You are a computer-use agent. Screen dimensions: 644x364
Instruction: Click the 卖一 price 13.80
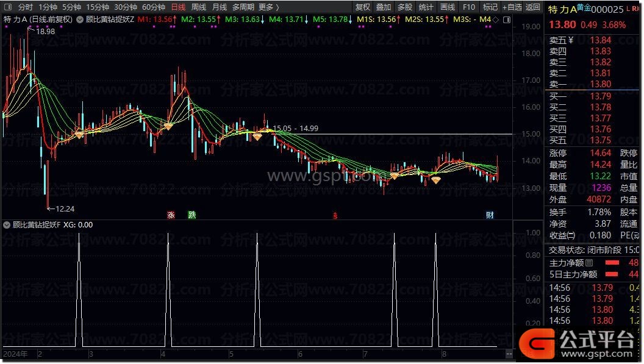tap(601, 84)
